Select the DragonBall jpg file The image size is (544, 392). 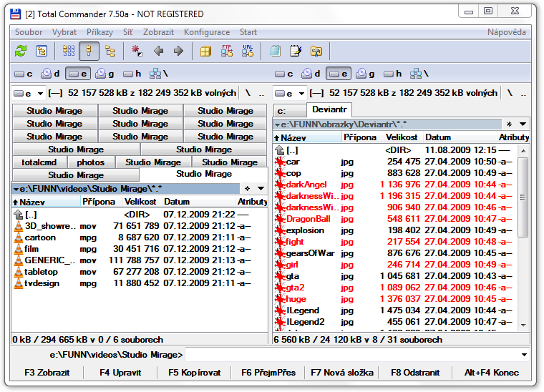tap(396, 219)
